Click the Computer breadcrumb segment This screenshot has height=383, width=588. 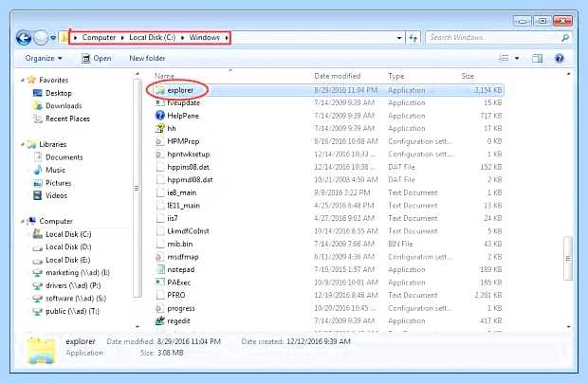point(99,38)
